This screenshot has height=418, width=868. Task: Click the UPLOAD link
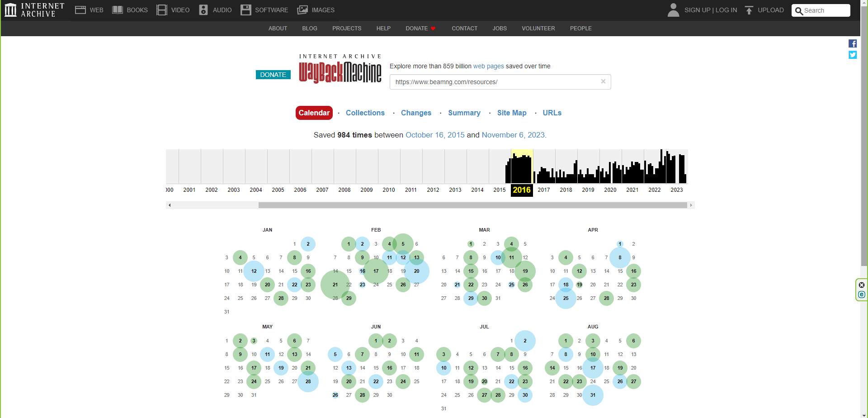click(x=771, y=10)
